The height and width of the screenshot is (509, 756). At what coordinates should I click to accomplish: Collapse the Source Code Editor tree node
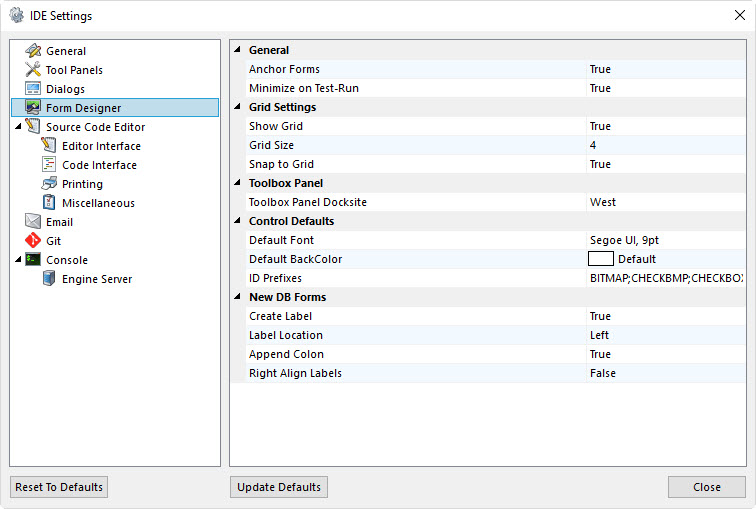click(x=18, y=126)
